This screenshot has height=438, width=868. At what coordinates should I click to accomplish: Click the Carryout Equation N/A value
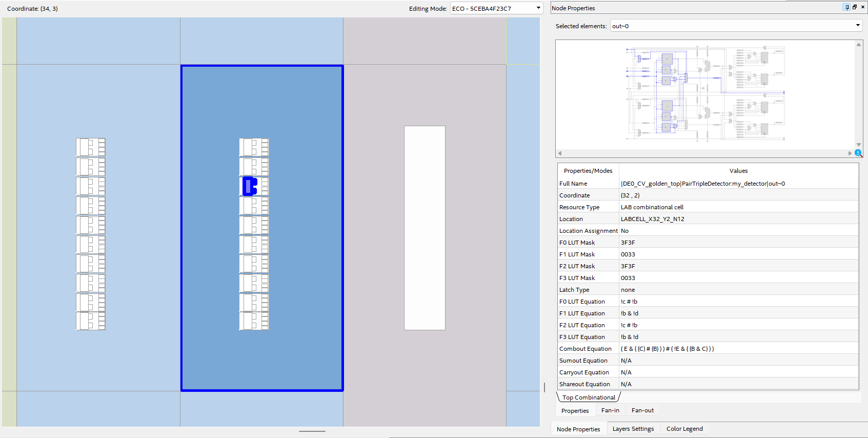[738, 372]
